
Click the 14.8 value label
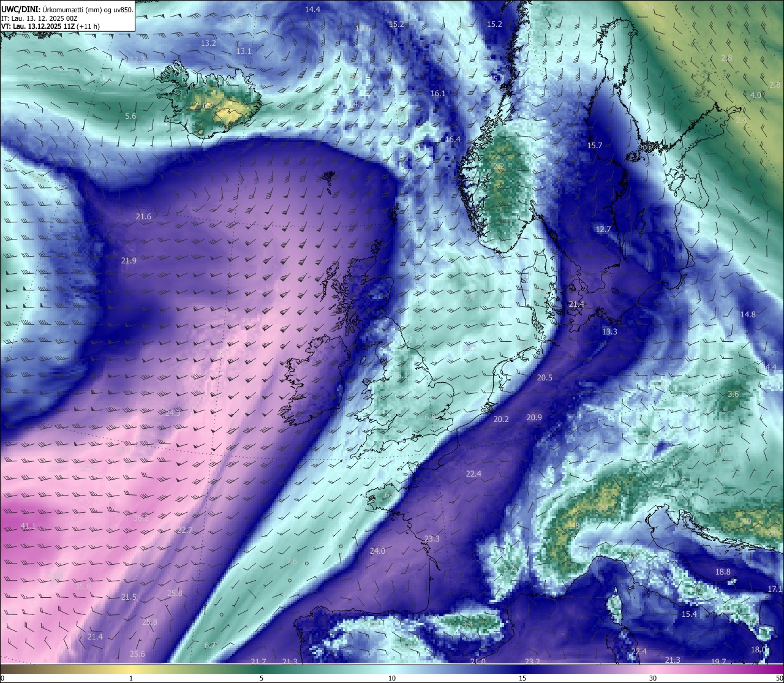tap(748, 314)
